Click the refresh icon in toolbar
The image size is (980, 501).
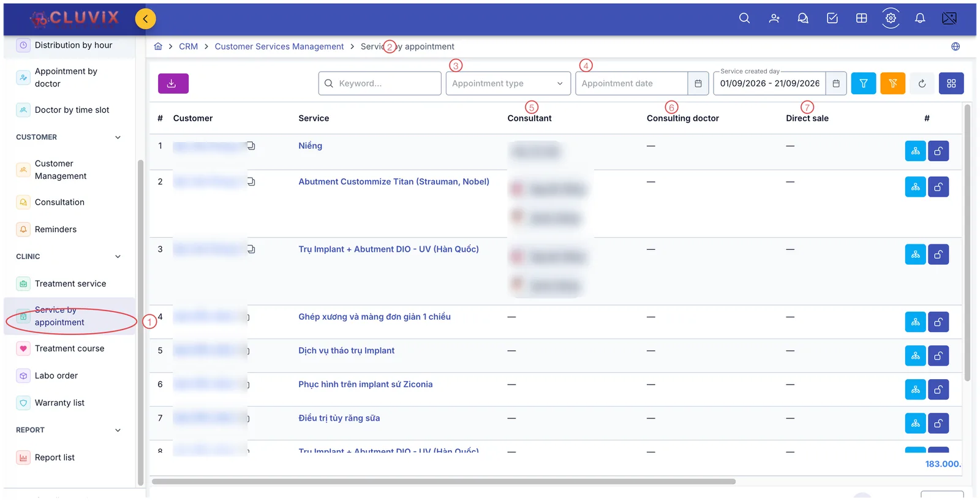[922, 83]
